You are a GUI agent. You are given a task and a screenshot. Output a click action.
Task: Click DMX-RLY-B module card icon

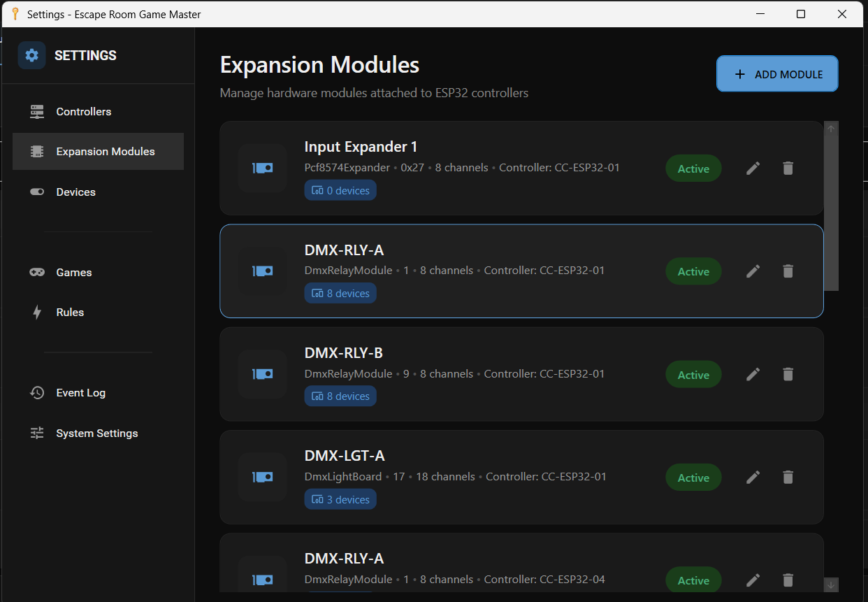click(x=262, y=375)
